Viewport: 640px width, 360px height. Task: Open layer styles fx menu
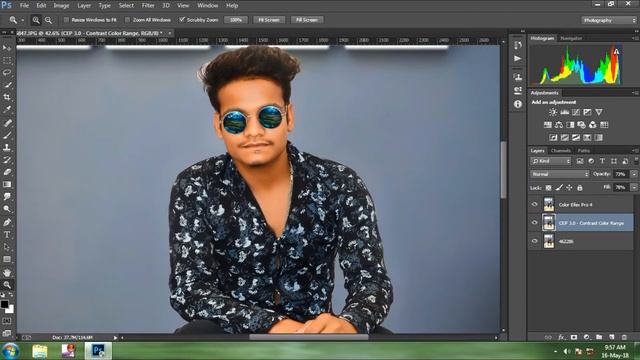coord(562,337)
